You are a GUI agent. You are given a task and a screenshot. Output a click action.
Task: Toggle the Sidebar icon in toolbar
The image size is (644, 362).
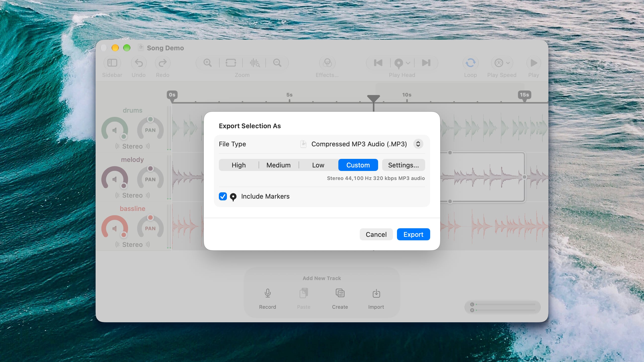[x=112, y=63]
